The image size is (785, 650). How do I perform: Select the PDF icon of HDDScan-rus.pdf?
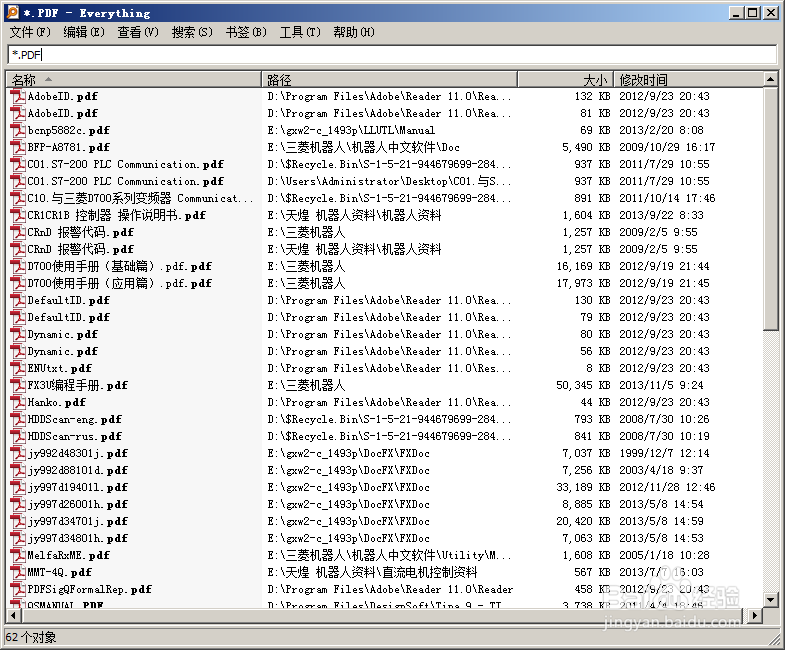(x=18, y=437)
